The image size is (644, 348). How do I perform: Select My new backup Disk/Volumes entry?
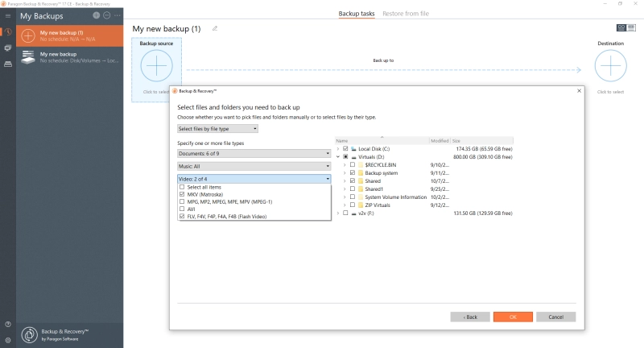click(70, 57)
